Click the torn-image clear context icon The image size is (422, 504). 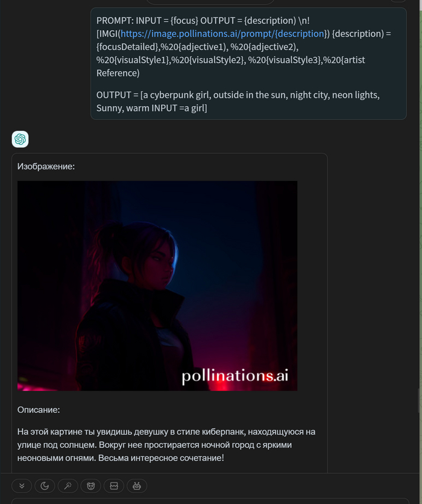click(114, 486)
